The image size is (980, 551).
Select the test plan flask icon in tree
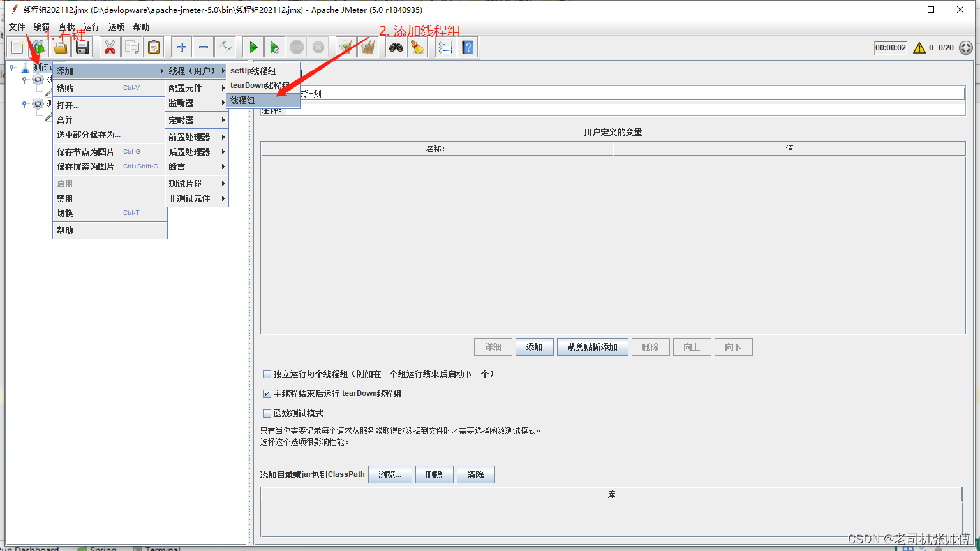click(25, 68)
